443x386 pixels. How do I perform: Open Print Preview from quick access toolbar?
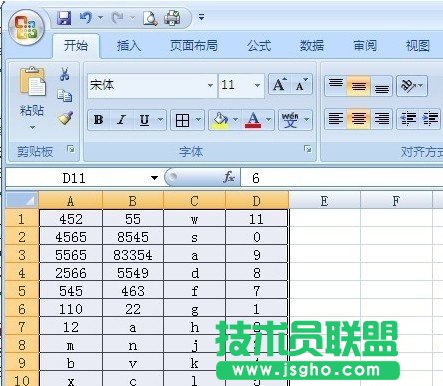pos(150,18)
